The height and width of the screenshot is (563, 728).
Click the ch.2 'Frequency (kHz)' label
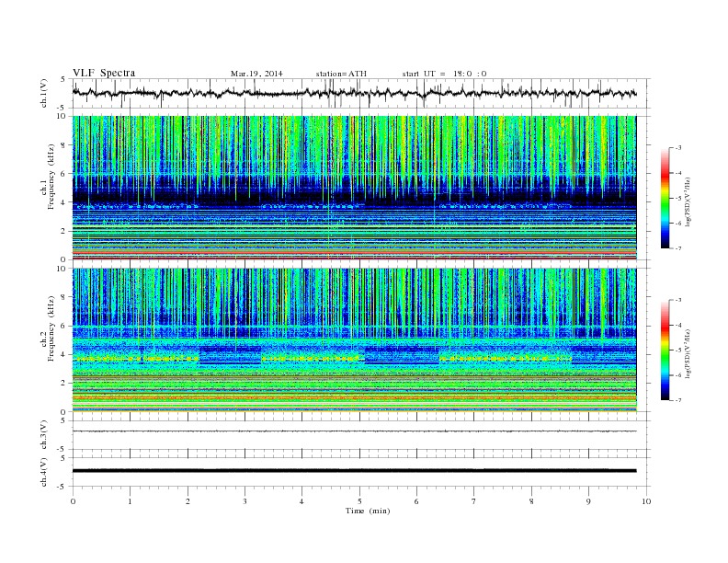click(x=51, y=327)
